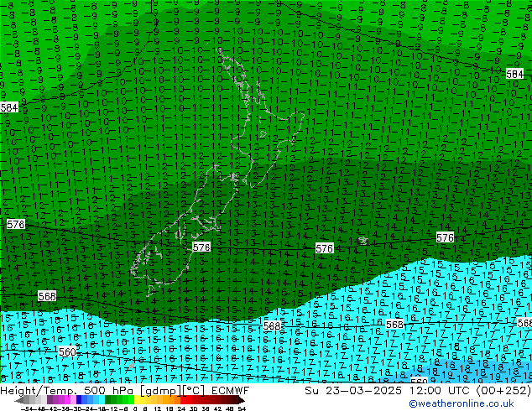Open the weatheronline.co.uk copyright link
Image resolution: width=532 pixels, height=411 pixels.
tap(461, 403)
